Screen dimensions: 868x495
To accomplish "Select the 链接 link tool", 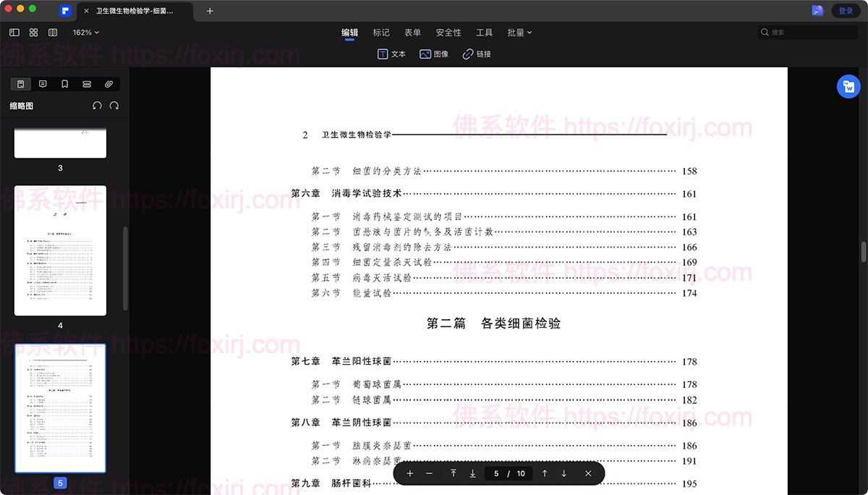I will pyautogui.click(x=476, y=54).
